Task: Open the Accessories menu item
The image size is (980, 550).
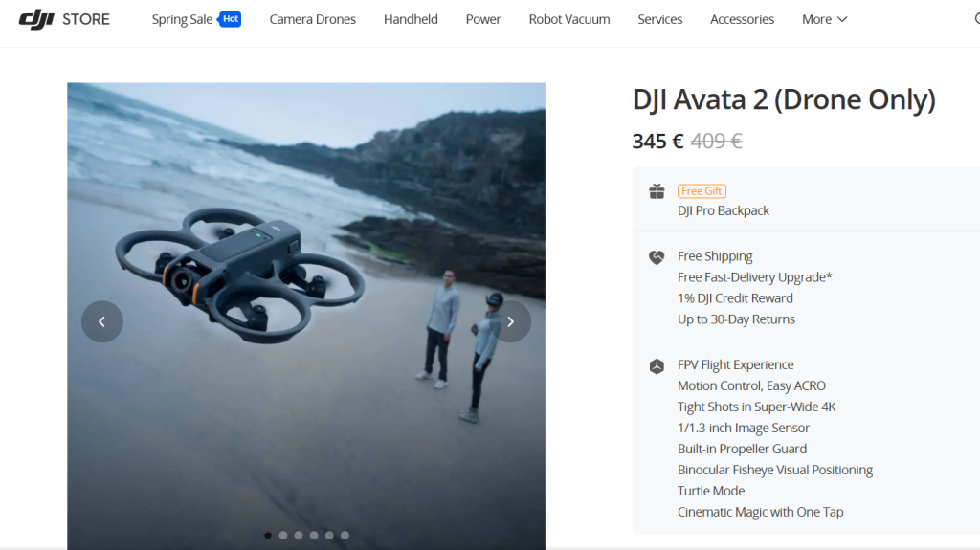Action: (742, 19)
